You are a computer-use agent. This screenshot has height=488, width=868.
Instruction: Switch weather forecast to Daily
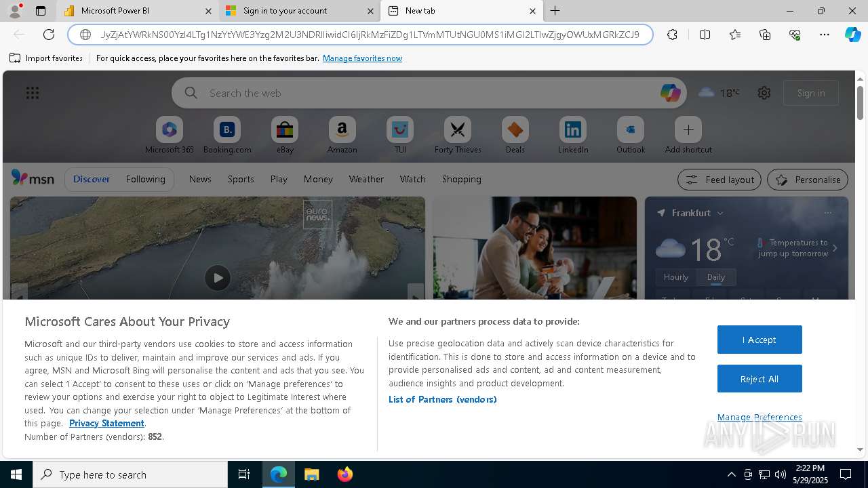[715, 277]
